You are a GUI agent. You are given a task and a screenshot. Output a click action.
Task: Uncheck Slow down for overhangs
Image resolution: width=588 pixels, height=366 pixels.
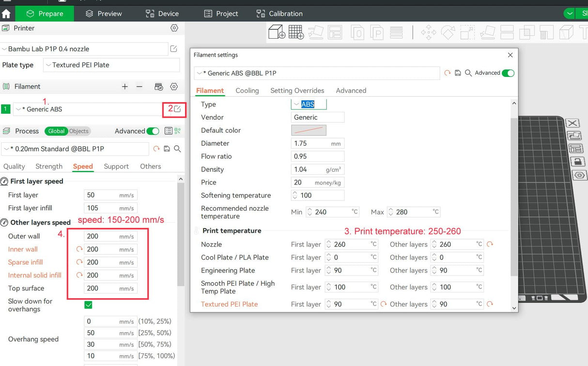tap(88, 305)
